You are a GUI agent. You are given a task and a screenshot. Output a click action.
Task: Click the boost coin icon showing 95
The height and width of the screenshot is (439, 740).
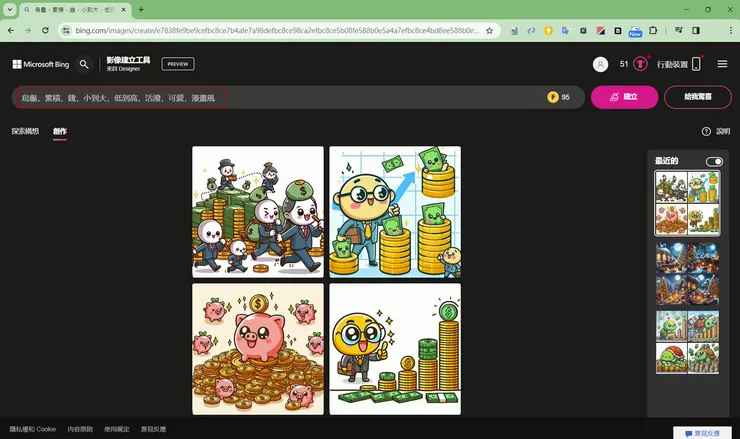[x=553, y=97]
